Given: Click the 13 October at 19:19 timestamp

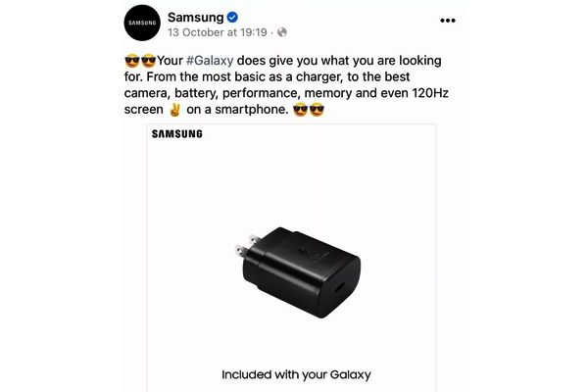Looking at the screenshot, I should point(218,32).
